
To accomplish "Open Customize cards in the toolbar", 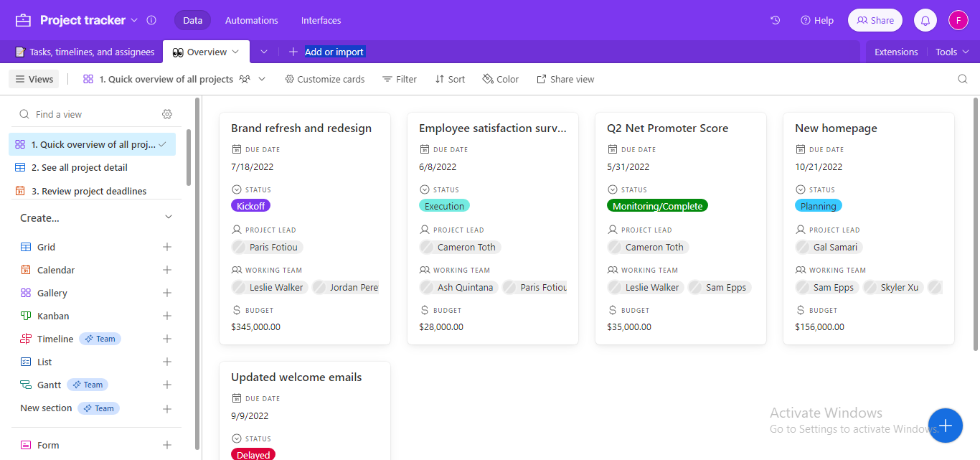I will (x=324, y=79).
